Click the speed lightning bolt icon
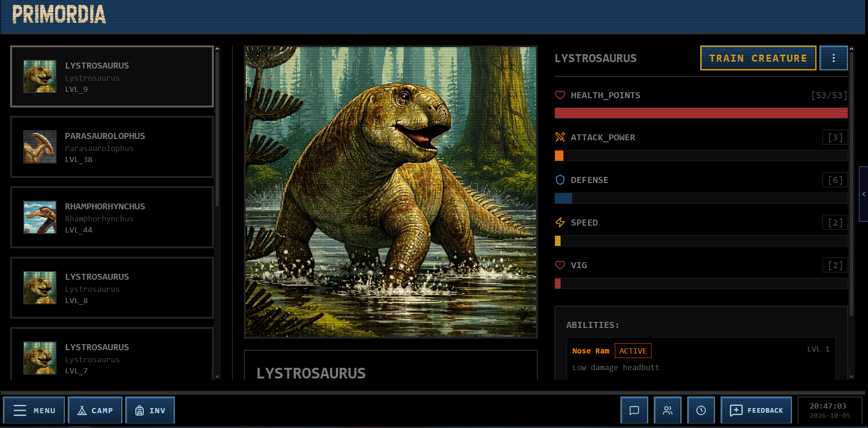Viewport: 868px width, 428px height. [x=560, y=223]
